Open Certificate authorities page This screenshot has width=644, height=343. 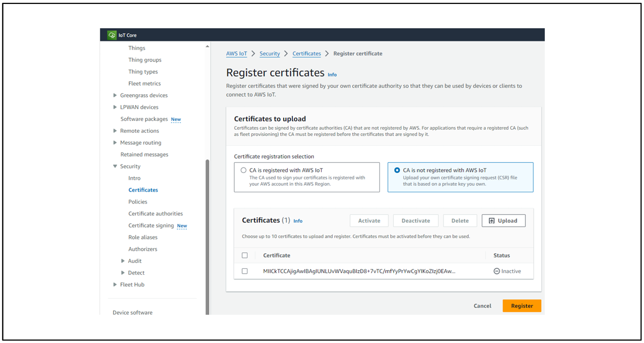(156, 214)
